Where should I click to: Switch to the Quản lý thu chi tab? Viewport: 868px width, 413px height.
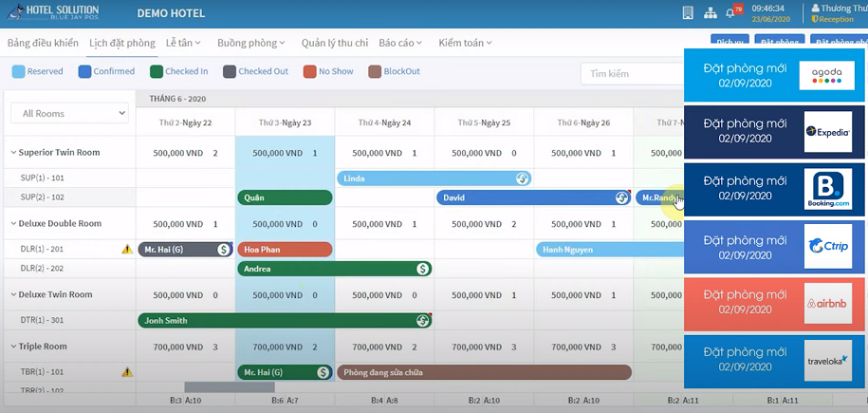coord(334,43)
